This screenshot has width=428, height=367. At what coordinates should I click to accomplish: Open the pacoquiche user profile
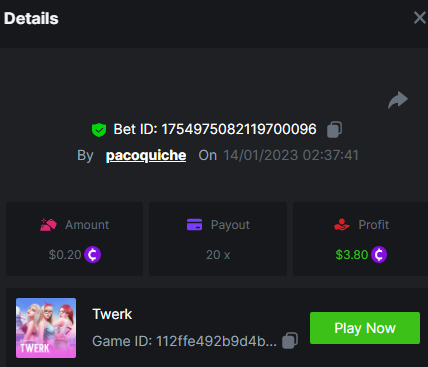146,155
